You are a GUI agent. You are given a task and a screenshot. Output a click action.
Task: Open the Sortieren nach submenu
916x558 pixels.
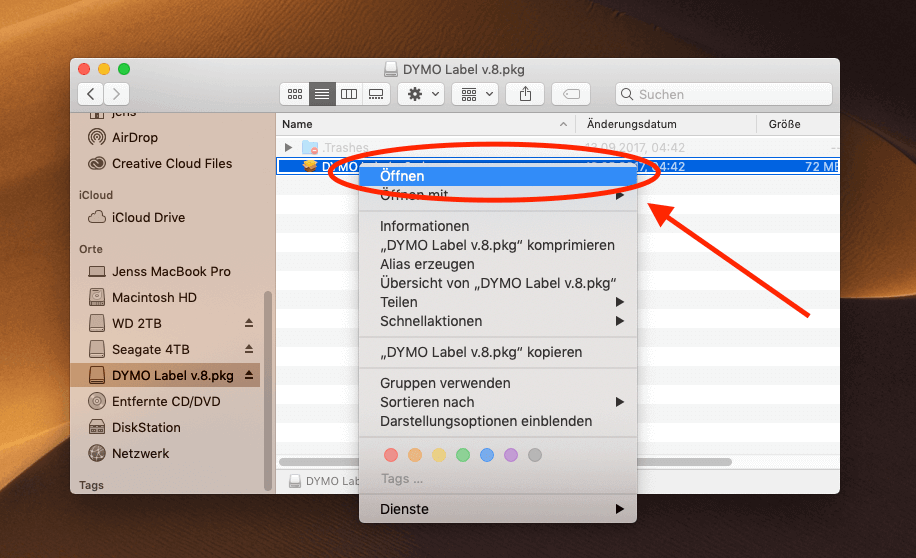[x=498, y=402]
